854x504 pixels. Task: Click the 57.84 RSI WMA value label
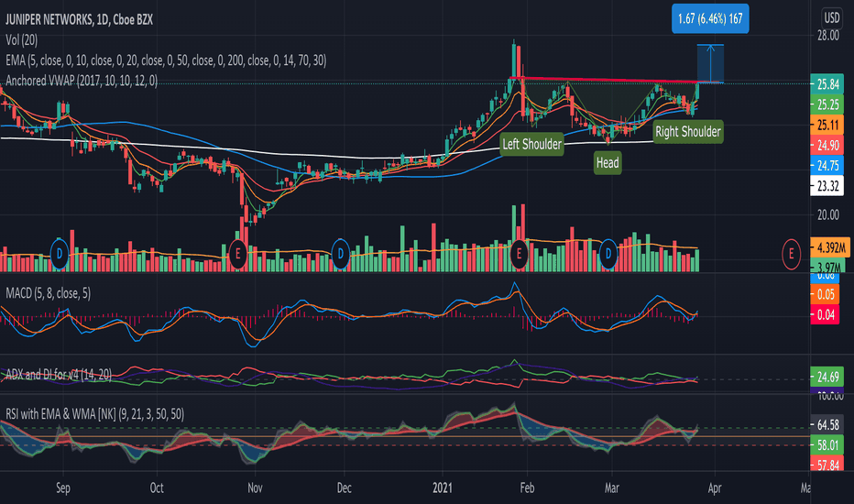[827, 465]
